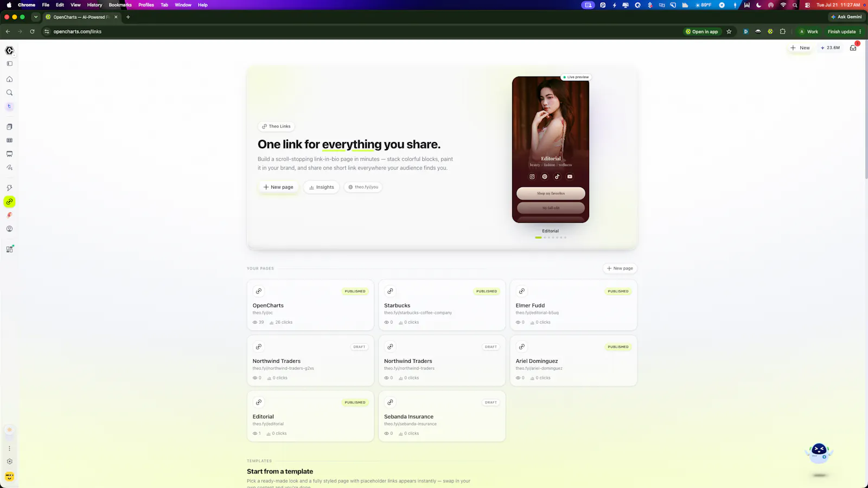Open the documents icon in sidebar
868x488 pixels.
click(x=9, y=127)
